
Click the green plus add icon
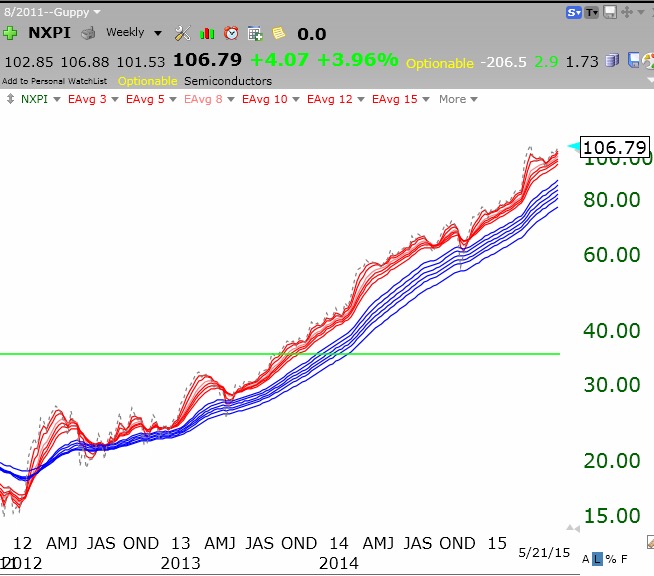point(10,33)
